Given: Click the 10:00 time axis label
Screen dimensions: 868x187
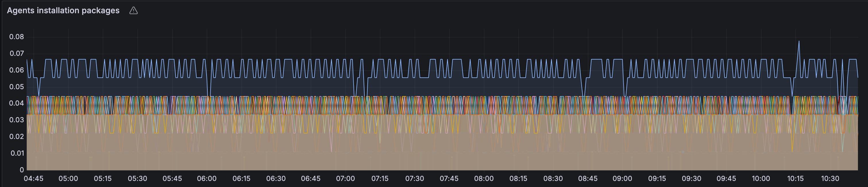Looking at the screenshot, I should coord(761,179).
